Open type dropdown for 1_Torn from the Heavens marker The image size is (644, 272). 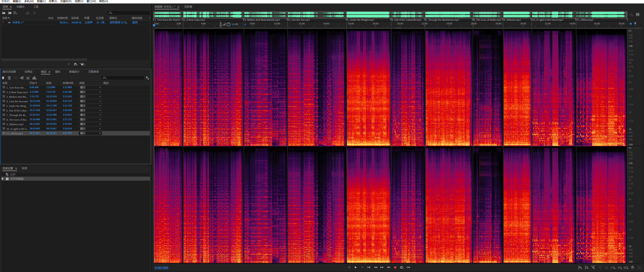click(91, 87)
